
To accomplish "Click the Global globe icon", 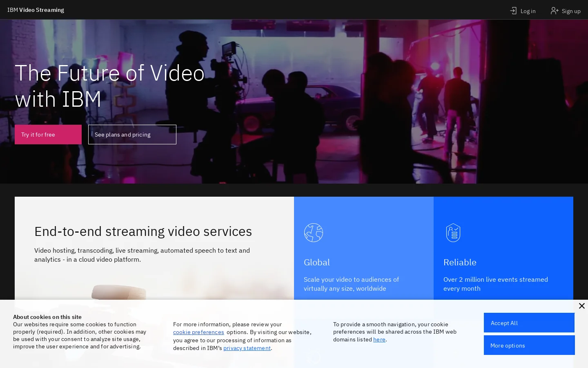I will [x=314, y=233].
